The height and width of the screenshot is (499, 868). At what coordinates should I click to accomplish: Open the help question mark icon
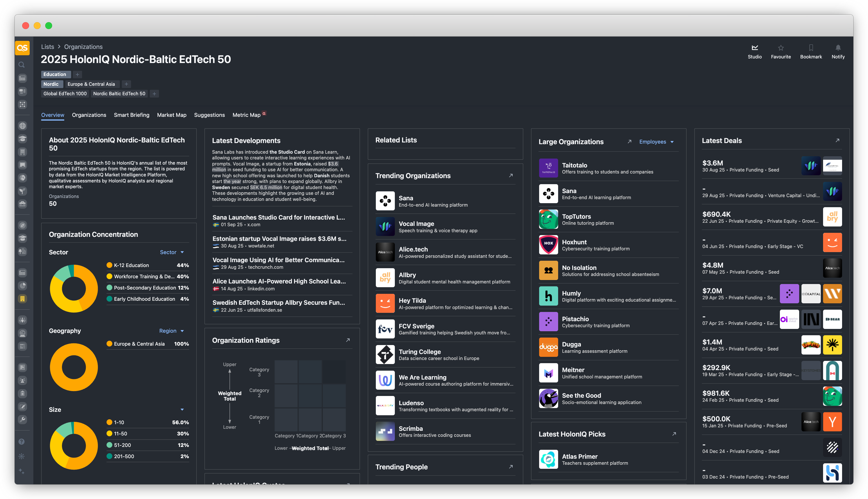[x=22, y=441]
